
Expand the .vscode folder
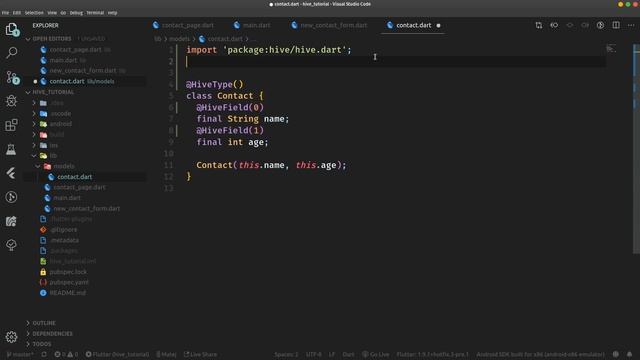[x=61, y=113]
